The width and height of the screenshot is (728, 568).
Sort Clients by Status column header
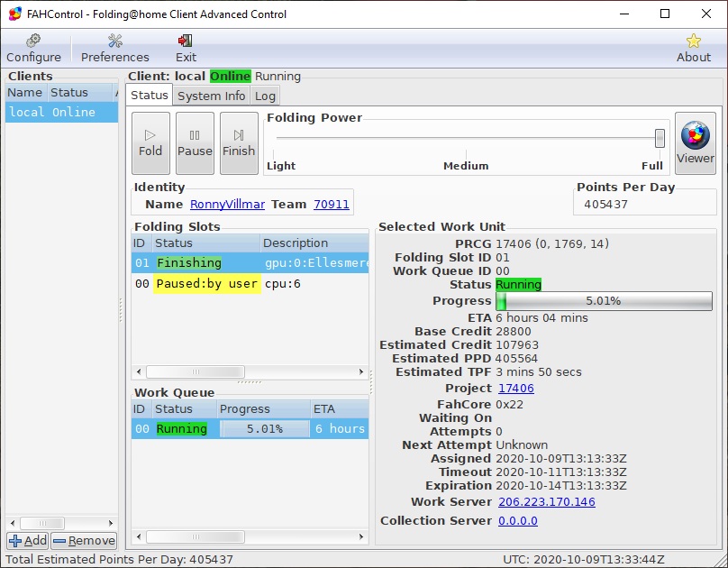[80, 93]
